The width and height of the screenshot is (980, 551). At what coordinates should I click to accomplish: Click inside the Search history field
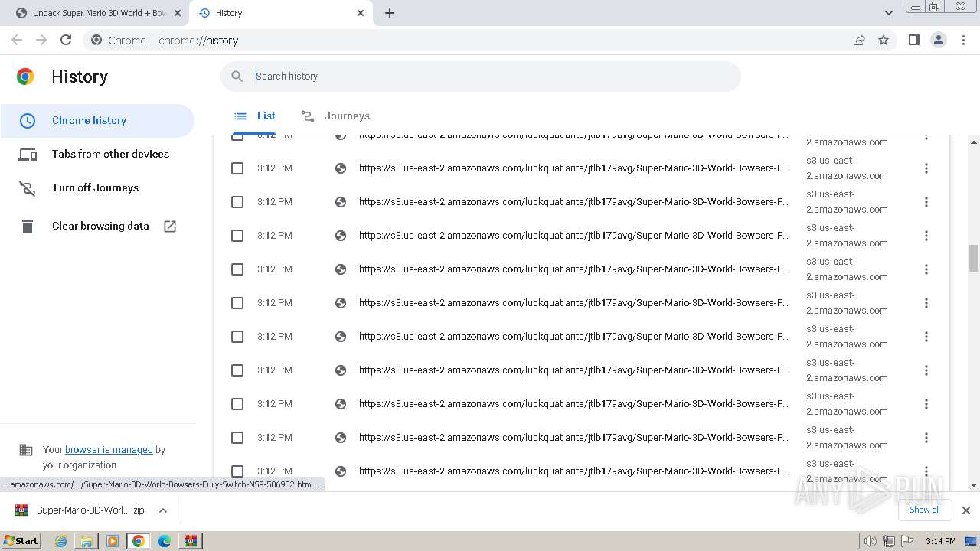481,77
